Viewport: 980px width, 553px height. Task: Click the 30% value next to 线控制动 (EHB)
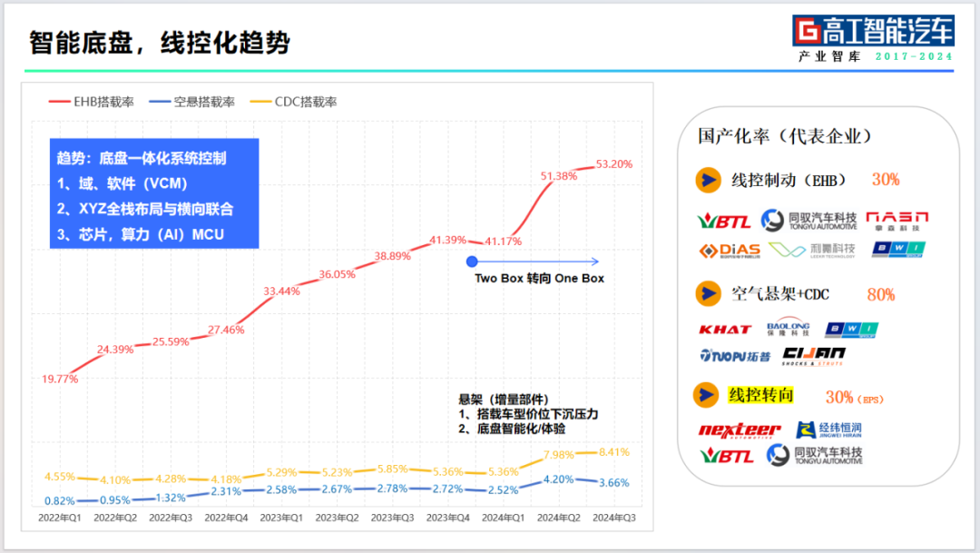[x=886, y=180]
